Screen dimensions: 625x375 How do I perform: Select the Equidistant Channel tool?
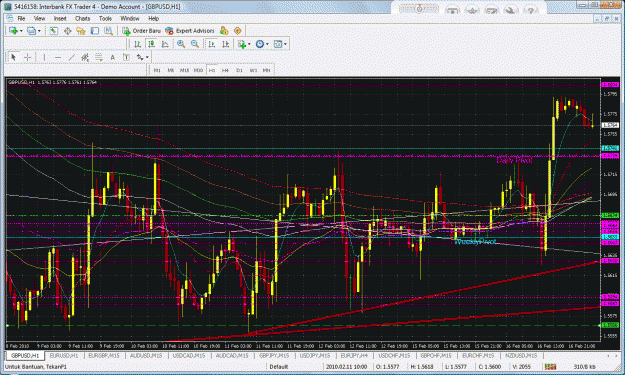85,57
